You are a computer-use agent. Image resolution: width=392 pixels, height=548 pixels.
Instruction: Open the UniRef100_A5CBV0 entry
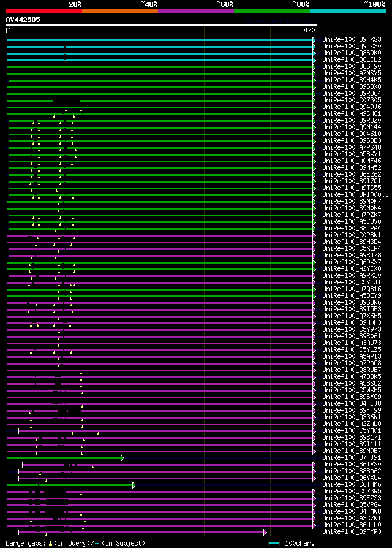click(x=352, y=221)
